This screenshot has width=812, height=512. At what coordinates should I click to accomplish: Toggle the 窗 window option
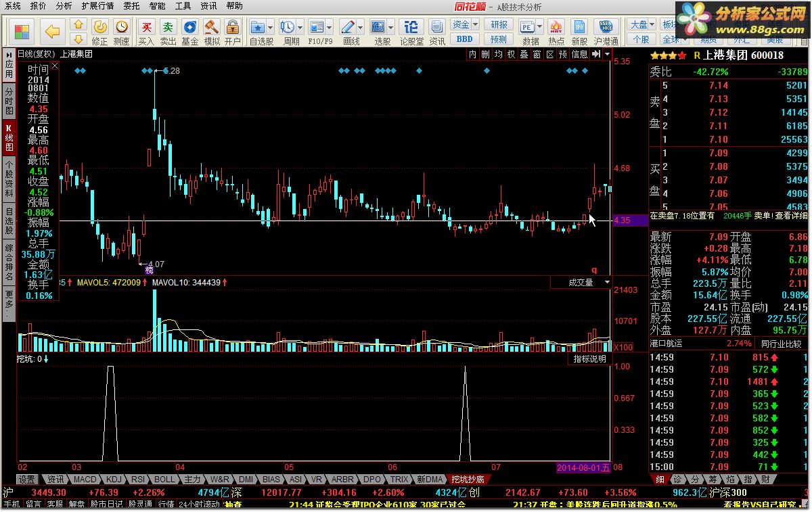pos(537,54)
